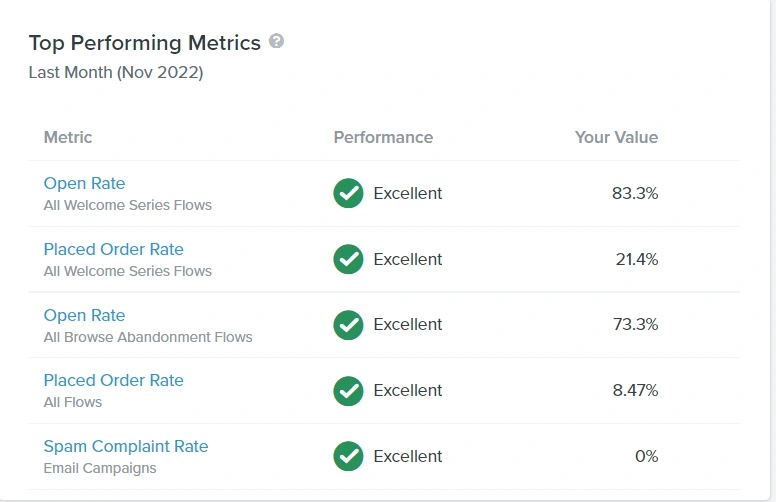Open the All Flows Placed Order Rate link

tap(113, 380)
